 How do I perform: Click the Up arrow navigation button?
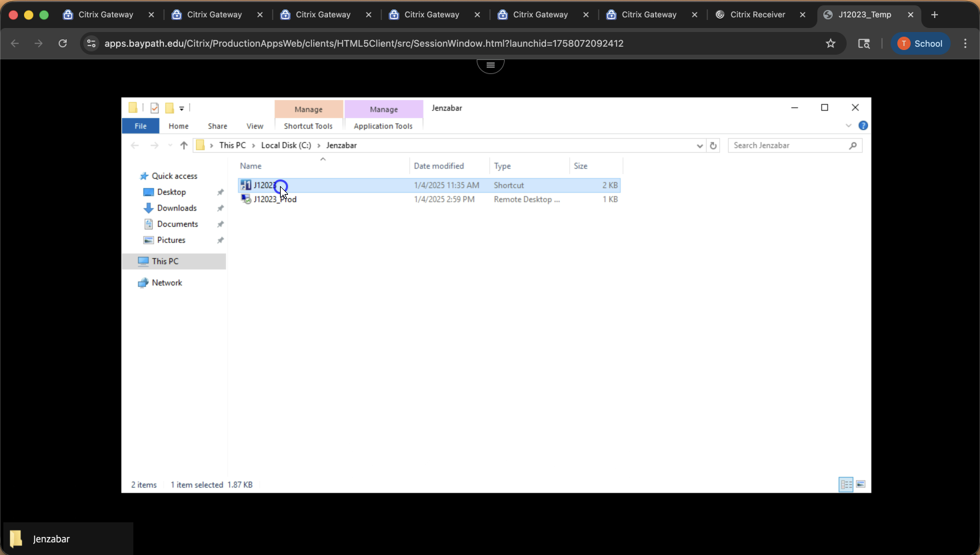tap(184, 145)
